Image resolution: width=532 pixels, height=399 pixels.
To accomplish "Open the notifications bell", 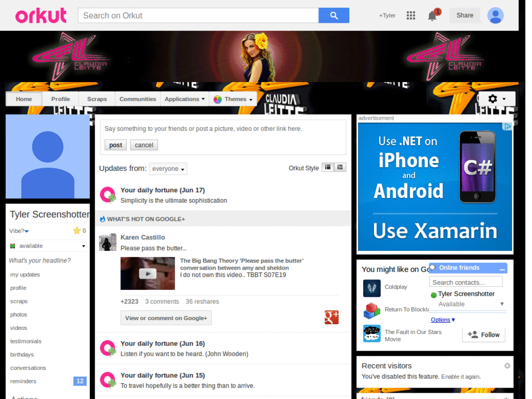I will point(432,16).
